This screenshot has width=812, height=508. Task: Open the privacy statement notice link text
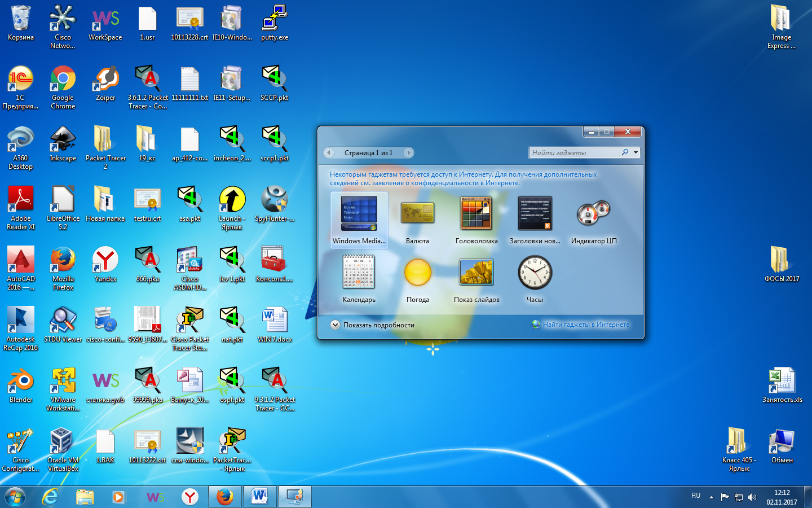pyautogui.click(x=463, y=178)
